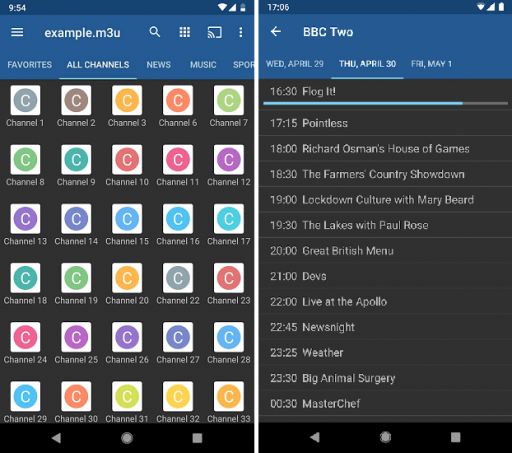Show schedule for Fri, May 1

click(431, 64)
